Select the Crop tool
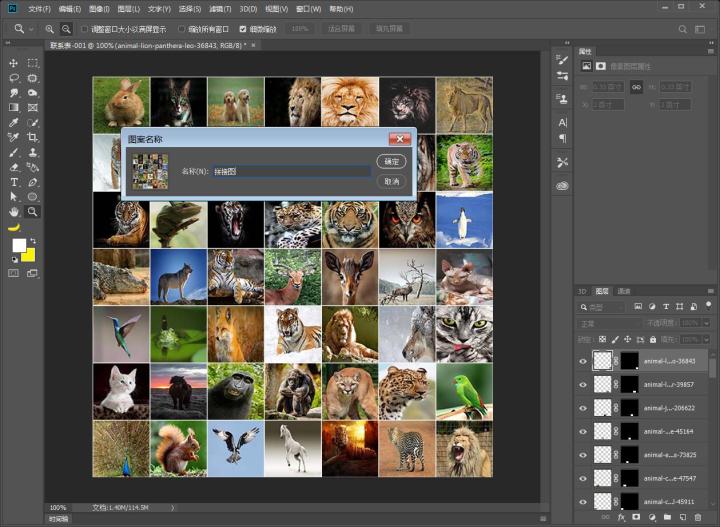Viewport: 720px width, 527px height. [x=33, y=137]
